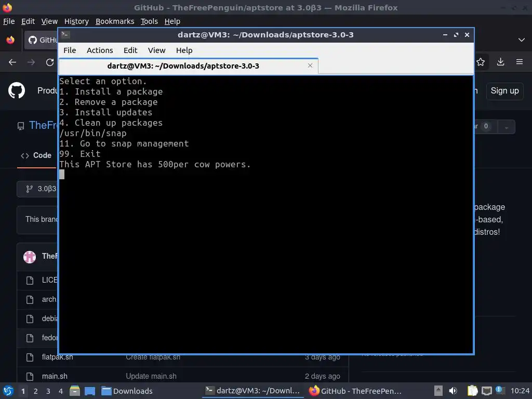This screenshot has width=532, height=399.
Task: Switch to workspace 4
Action: [x=61, y=391]
